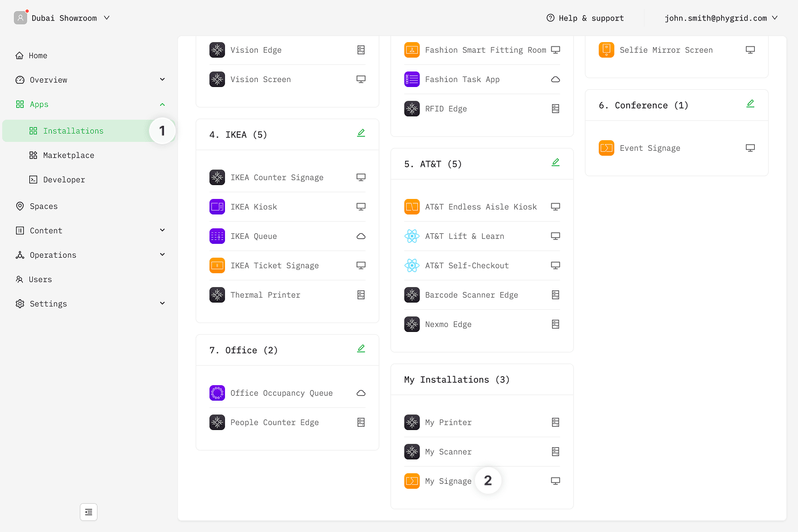Click the Fashion Task App purple icon
Viewport: 798px width, 532px height.
pos(412,79)
